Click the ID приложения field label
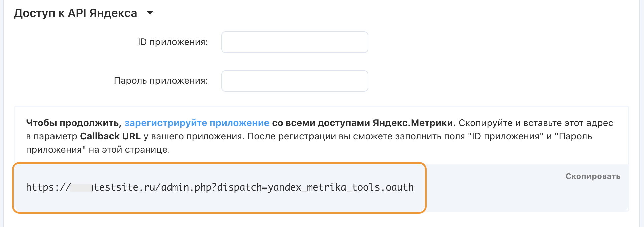Viewport: 644px width, 227px height. point(173,42)
